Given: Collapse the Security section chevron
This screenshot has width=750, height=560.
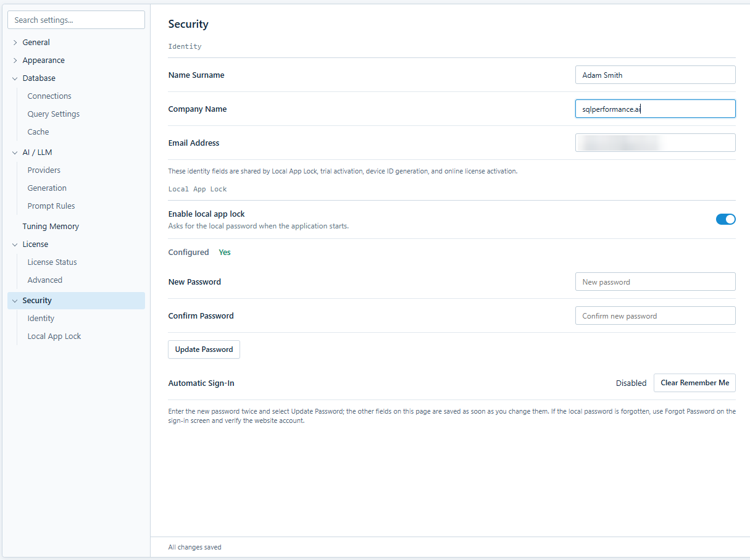Looking at the screenshot, I should [15, 301].
